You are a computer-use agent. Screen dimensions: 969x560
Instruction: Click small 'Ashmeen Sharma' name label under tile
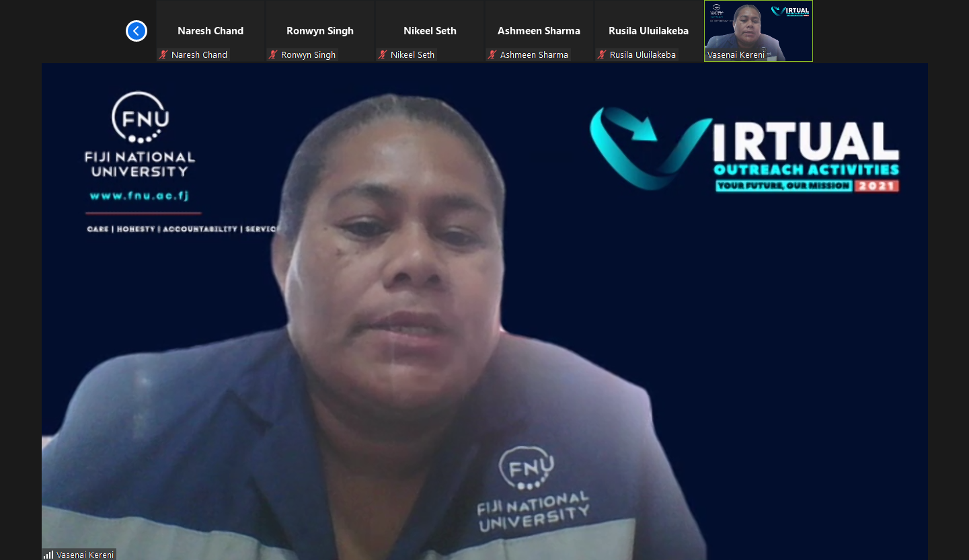tap(534, 55)
